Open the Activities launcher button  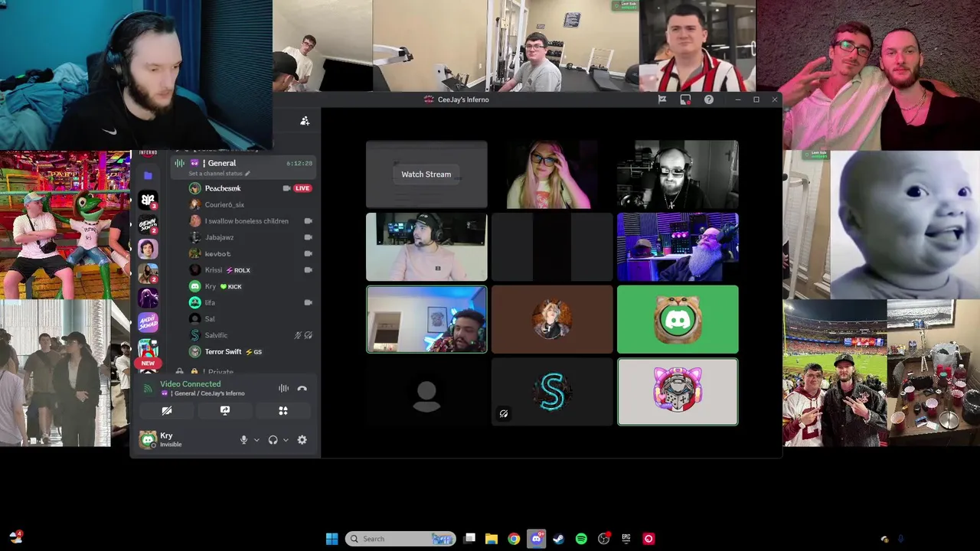[283, 411]
